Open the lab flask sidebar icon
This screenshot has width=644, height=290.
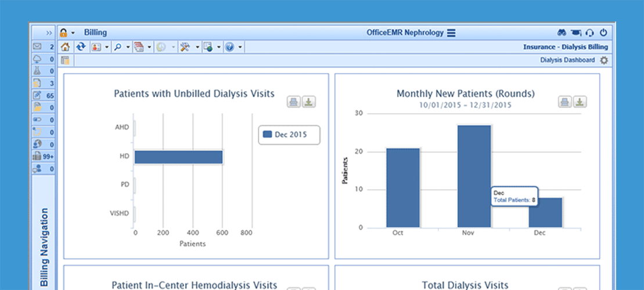pyautogui.click(x=37, y=71)
